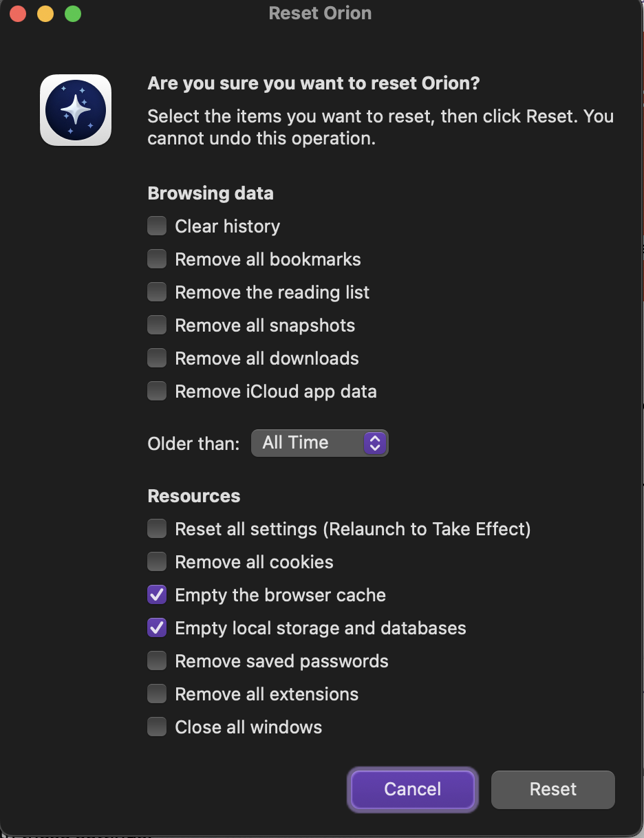Check Remove all extensions
The width and height of the screenshot is (644, 838).
click(x=157, y=694)
